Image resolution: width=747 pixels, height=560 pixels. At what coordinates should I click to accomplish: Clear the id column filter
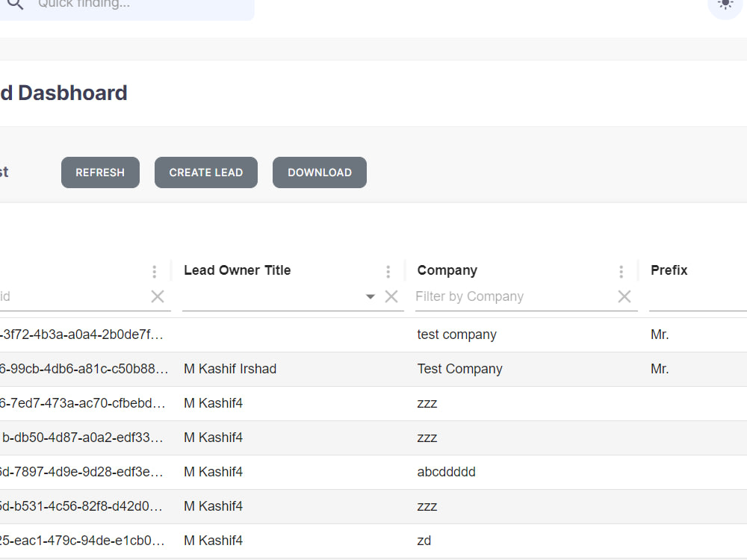coord(158,296)
